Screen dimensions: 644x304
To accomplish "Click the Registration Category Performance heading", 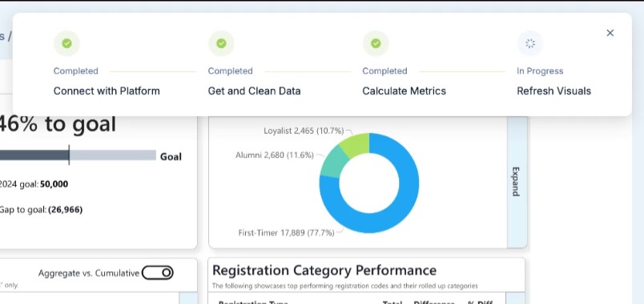I will click(324, 270).
